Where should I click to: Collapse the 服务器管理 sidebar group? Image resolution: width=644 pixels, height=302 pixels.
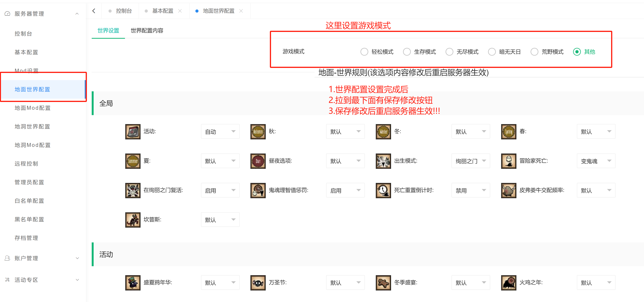click(77, 14)
